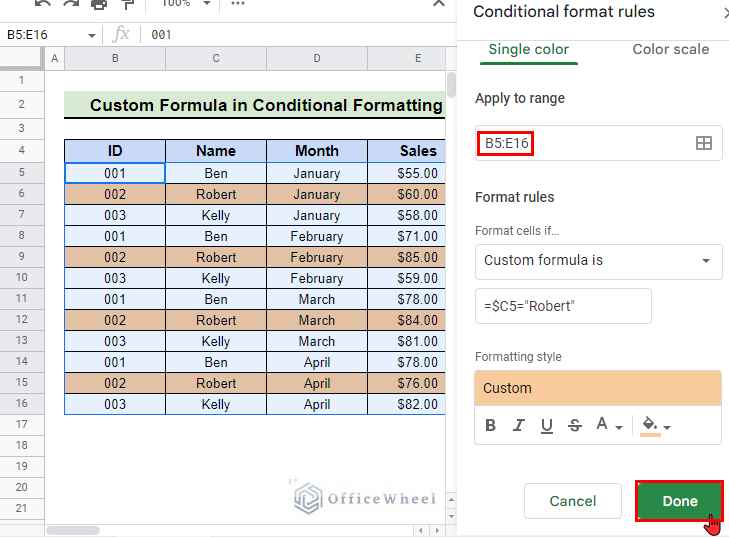This screenshot has height=537, width=729.
Task: Click the select data range grid icon
Action: 704,143
